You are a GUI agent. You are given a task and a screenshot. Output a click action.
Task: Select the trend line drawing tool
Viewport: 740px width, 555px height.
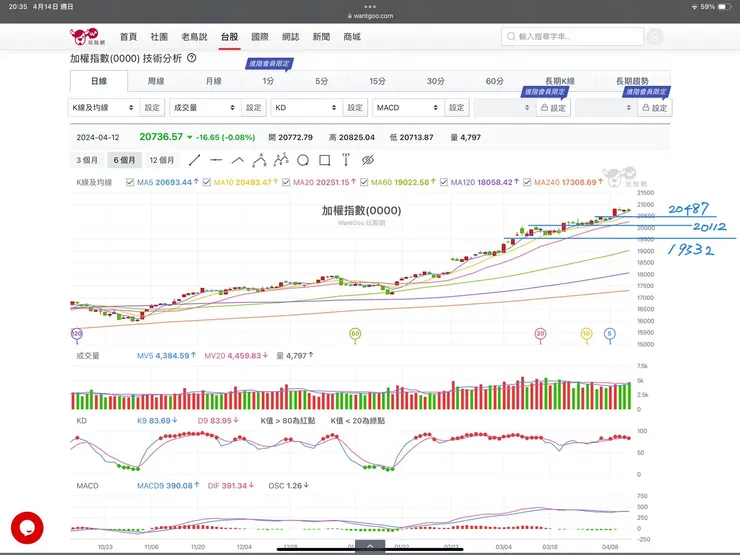[194, 160]
